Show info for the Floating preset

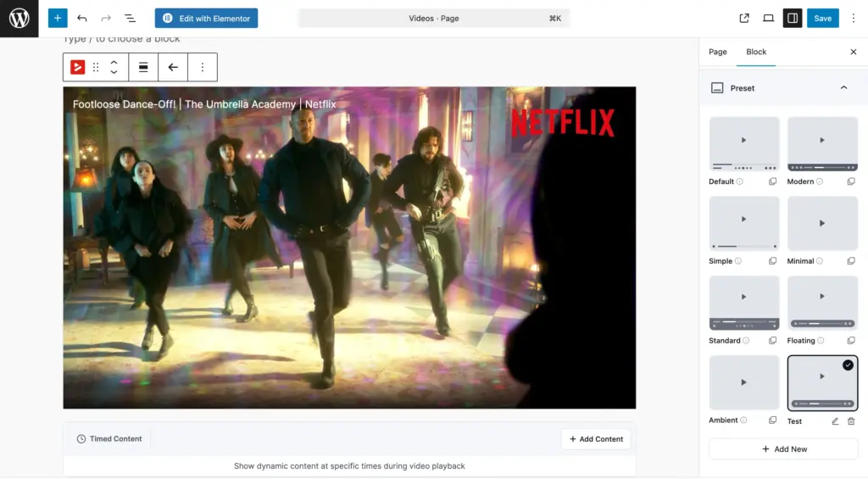click(821, 341)
